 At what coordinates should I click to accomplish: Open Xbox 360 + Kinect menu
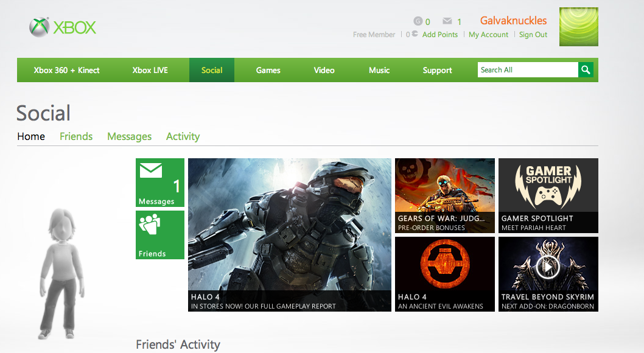(66, 70)
